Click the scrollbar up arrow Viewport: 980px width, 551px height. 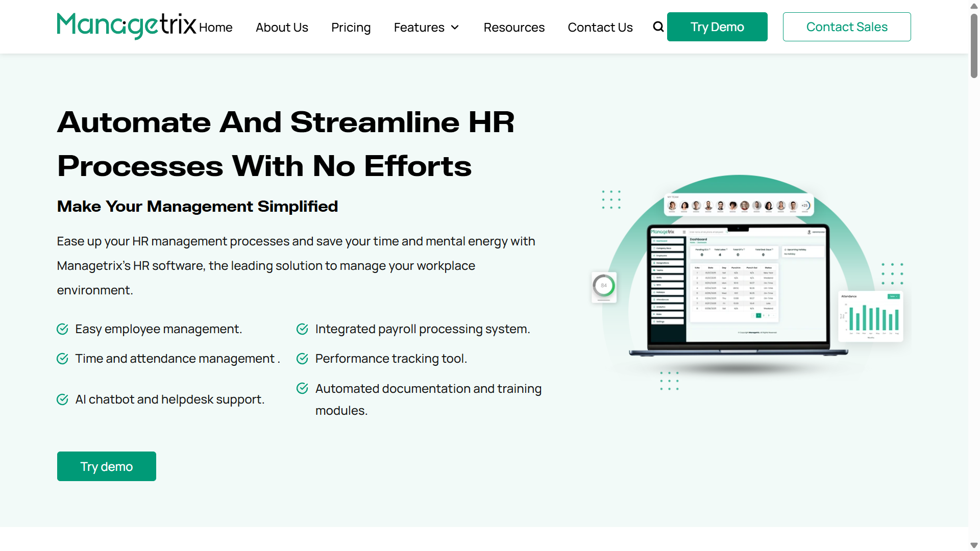(973, 7)
